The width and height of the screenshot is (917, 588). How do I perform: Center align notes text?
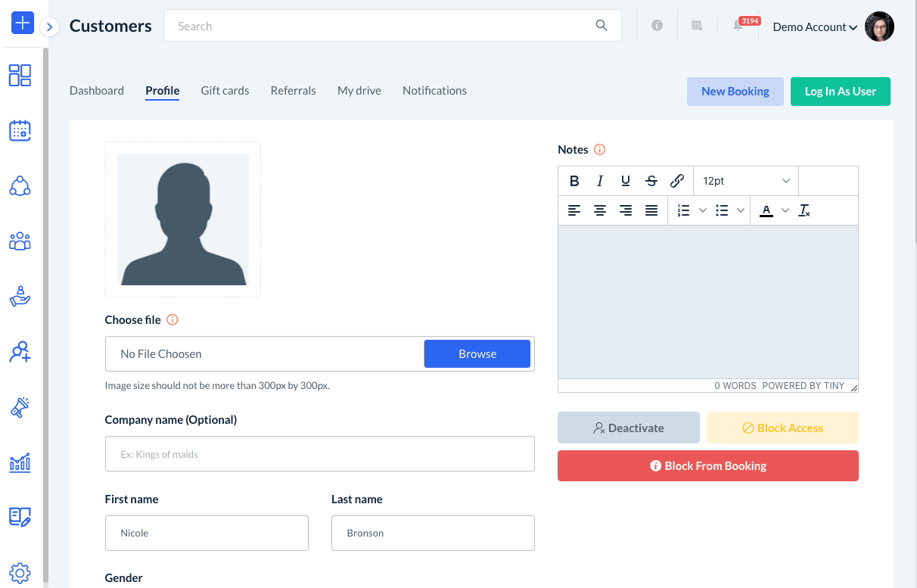tap(600, 210)
